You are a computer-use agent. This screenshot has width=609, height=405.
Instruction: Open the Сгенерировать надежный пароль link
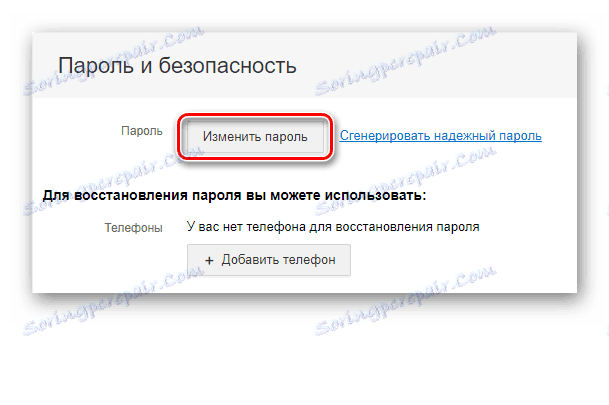click(x=440, y=136)
